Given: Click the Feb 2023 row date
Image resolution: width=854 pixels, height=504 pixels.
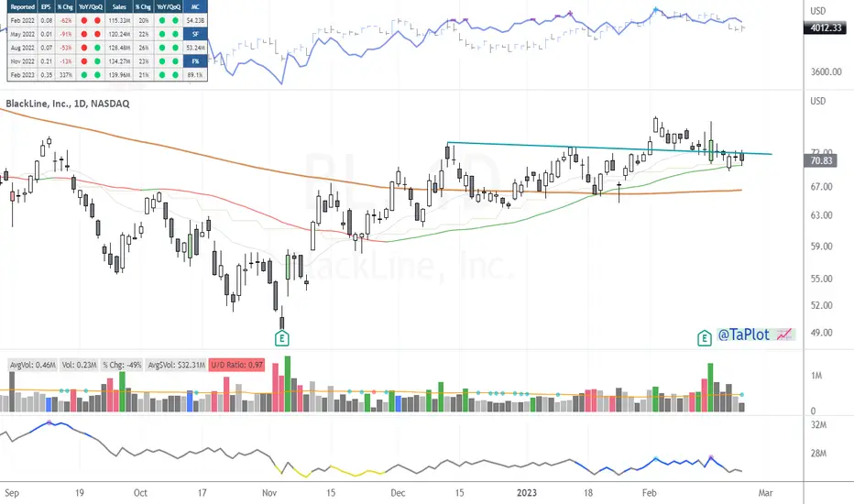Looking at the screenshot, I should (22, 74).
